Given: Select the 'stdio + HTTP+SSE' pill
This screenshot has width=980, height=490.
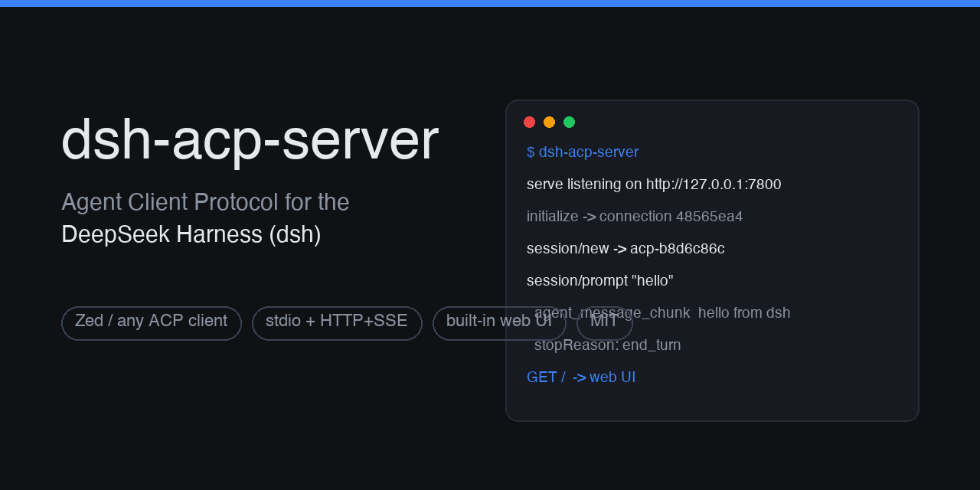Looking at the screenshot, I should [x=337, y=323].
